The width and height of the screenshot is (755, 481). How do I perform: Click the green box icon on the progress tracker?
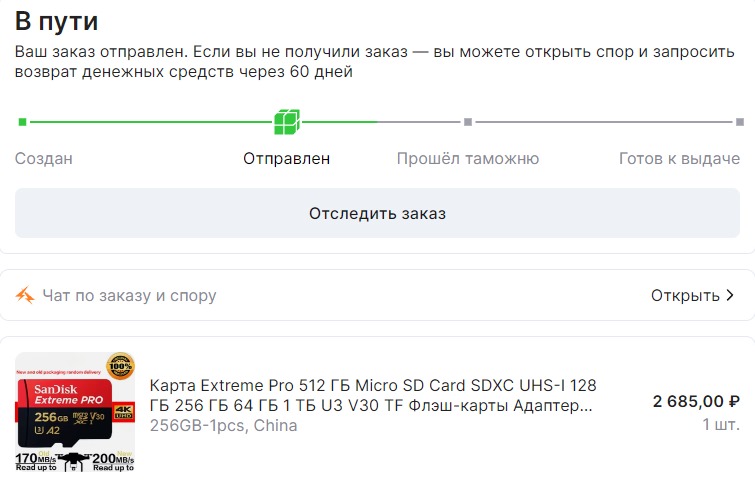point(287,123)
